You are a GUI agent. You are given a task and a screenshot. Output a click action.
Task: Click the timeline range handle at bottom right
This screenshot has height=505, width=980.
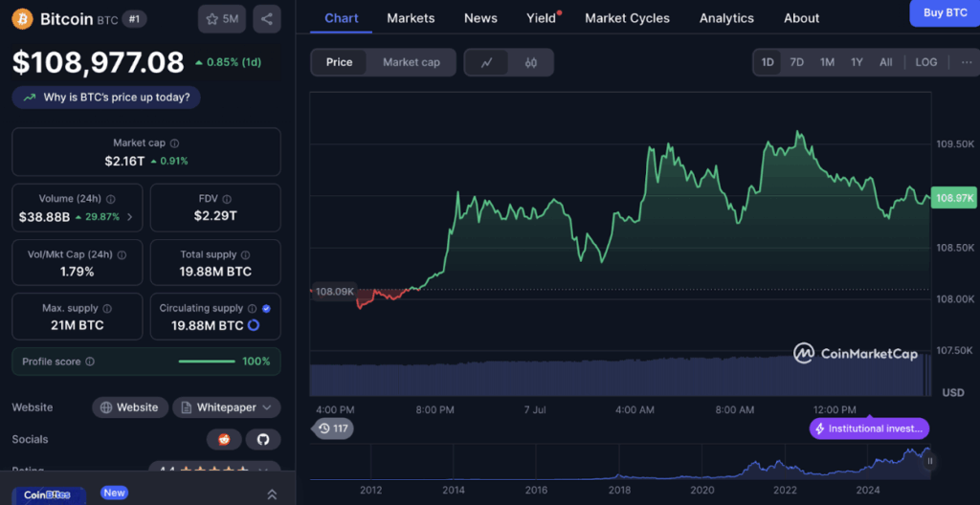(x=929, y=461)
